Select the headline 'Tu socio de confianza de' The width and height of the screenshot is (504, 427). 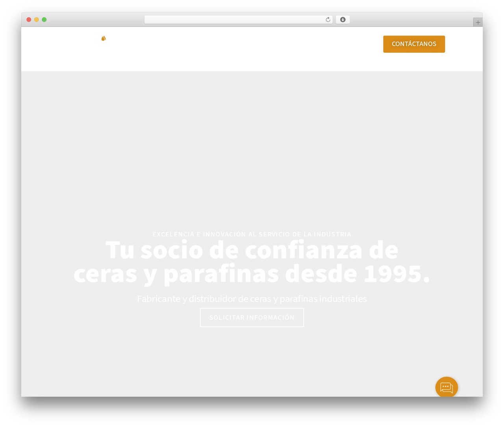tap(252, 250)
